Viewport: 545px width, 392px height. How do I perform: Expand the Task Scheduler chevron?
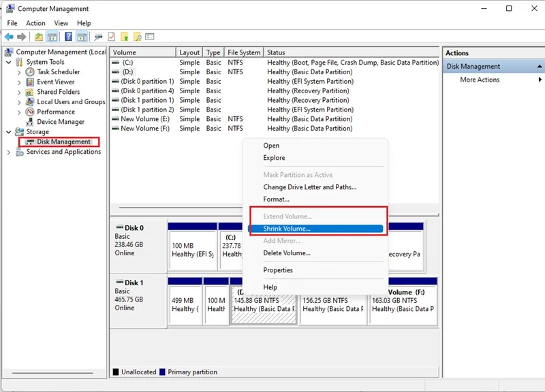click(19, 72)
